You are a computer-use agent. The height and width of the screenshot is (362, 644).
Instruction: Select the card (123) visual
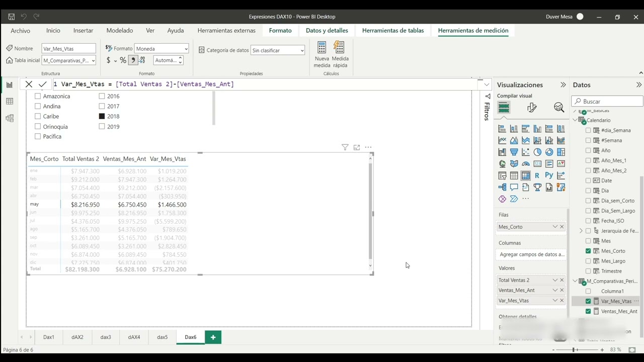coord(537,163)
